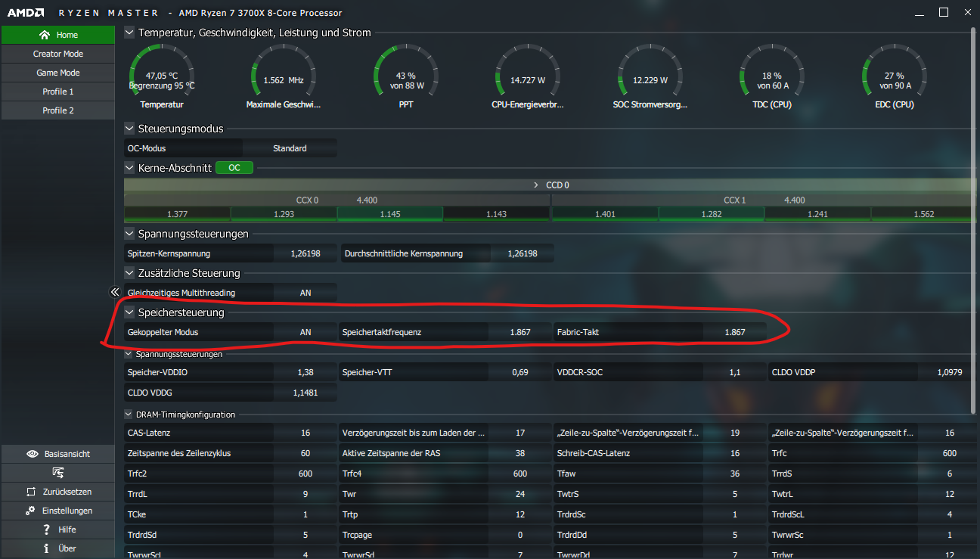Collapse the Speichersteuerung section

coord(129,312)
